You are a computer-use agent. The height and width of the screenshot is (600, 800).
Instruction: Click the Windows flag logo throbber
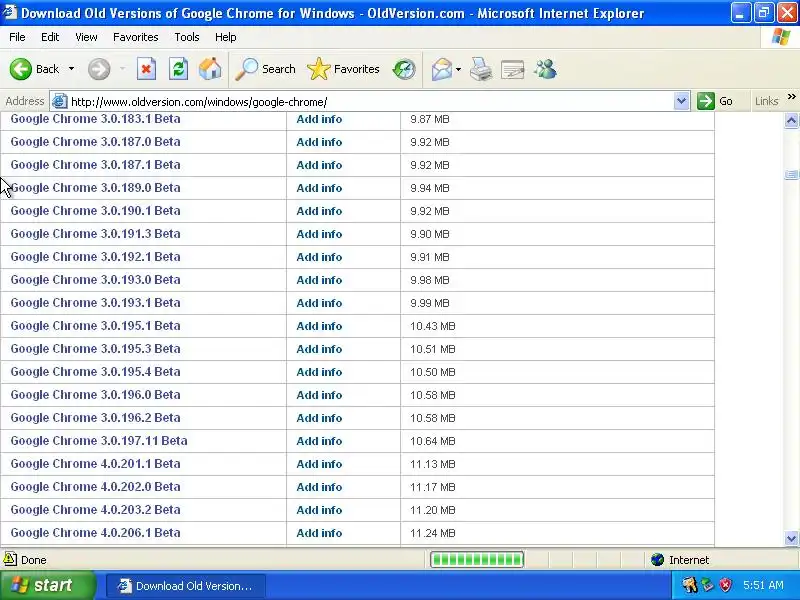tap(781, 37)
